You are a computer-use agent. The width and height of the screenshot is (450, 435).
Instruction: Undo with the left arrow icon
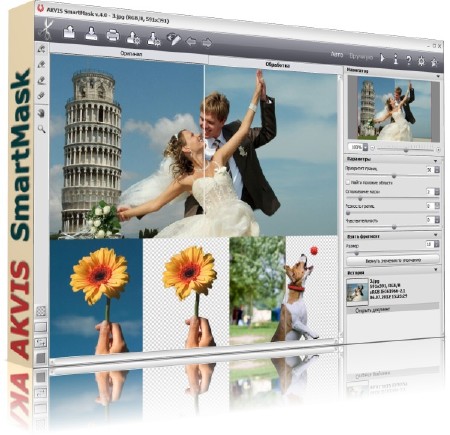[191, 42]
